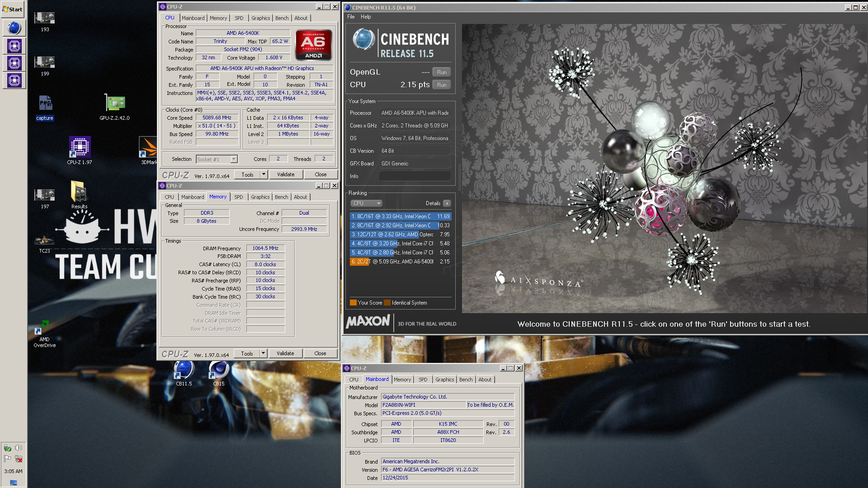Open the 197 screenshot desktop icon
The height and width of the screenshot is (488, 868).
point(45,198)
